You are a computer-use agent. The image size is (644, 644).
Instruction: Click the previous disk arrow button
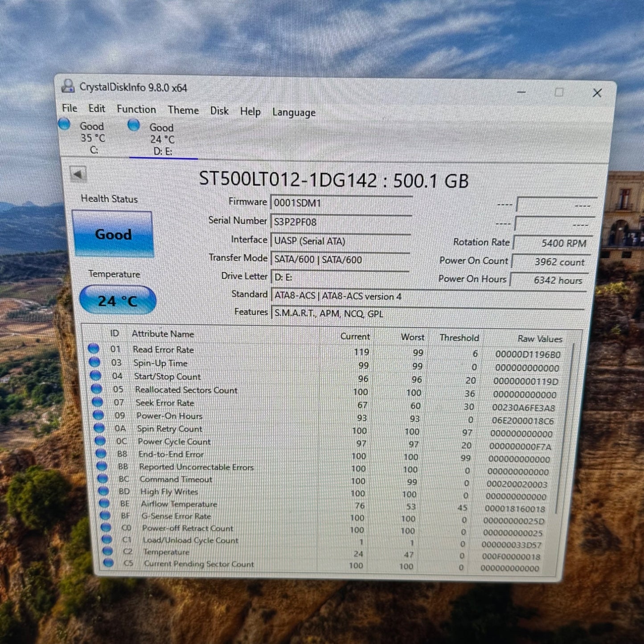(78, 174)
